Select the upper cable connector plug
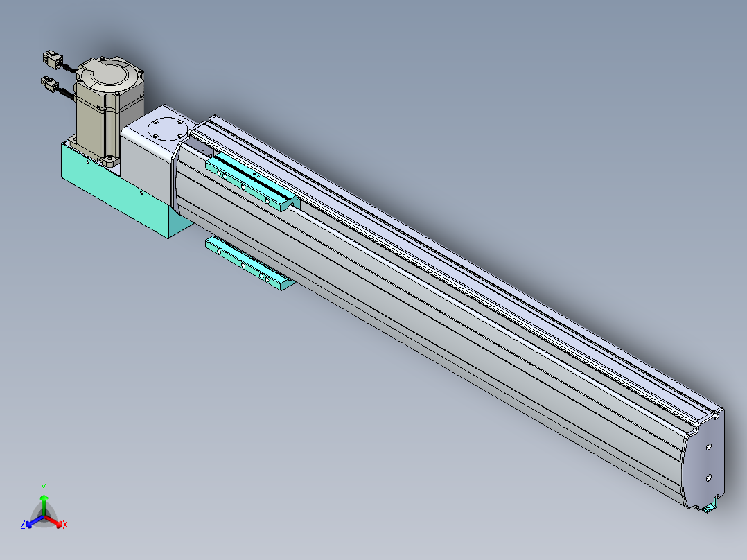 pos(53,59)
